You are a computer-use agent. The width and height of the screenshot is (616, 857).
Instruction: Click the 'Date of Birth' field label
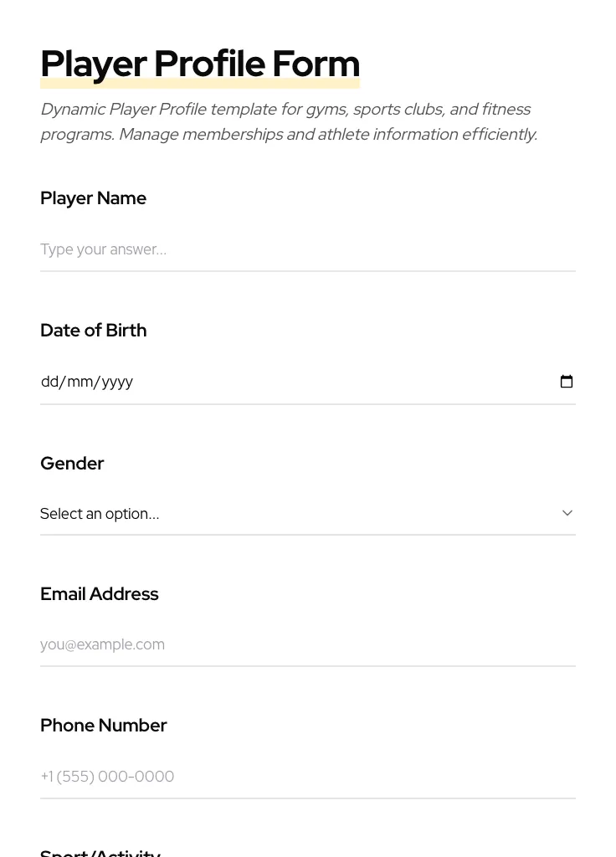93,331
